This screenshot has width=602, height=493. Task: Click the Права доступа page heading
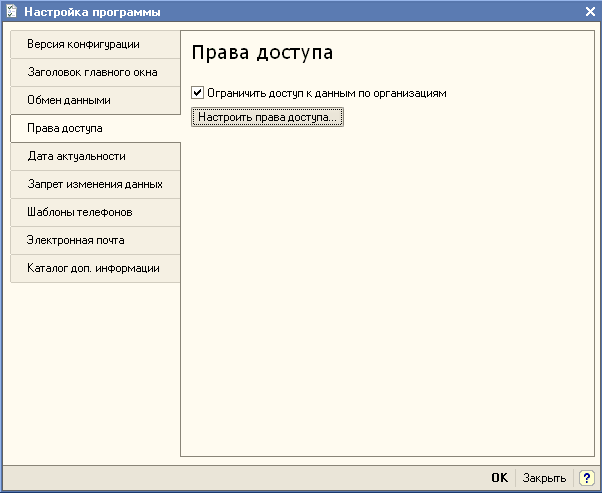[x=261, y=53]
